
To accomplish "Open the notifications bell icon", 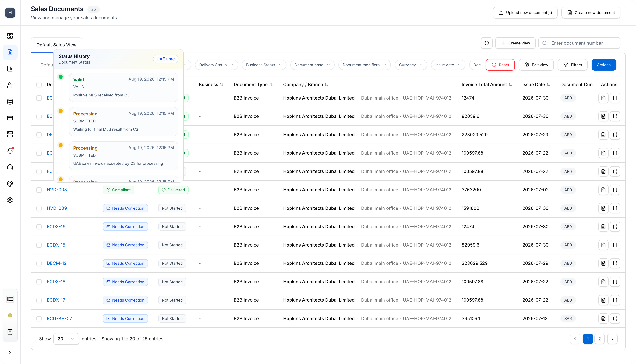I will 10,151.
